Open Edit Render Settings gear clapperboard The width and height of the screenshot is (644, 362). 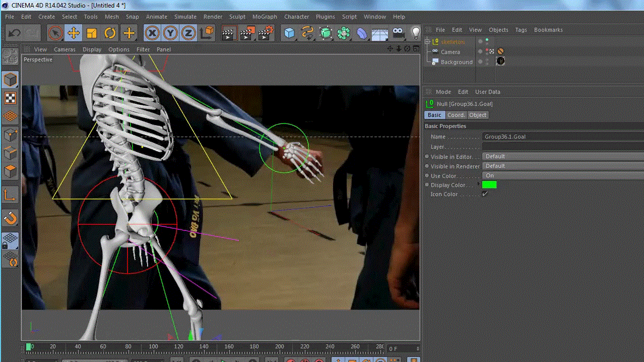tap(266, 33)
